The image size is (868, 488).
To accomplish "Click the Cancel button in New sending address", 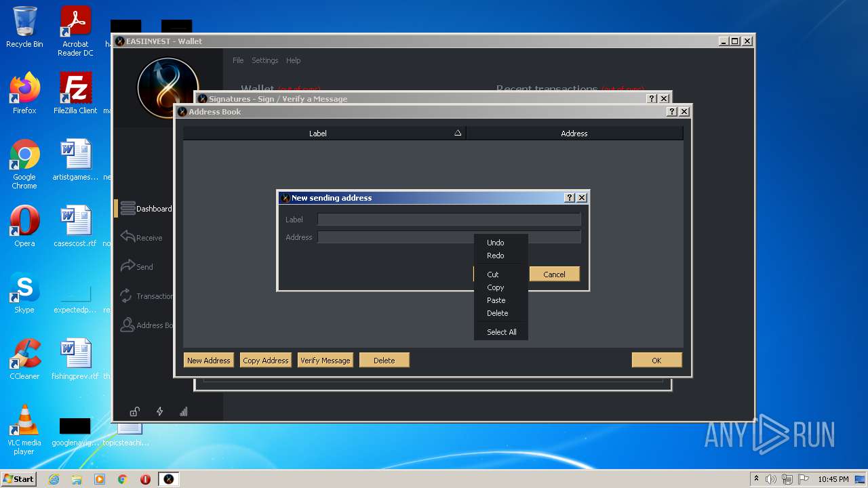I will coord(554,274).
